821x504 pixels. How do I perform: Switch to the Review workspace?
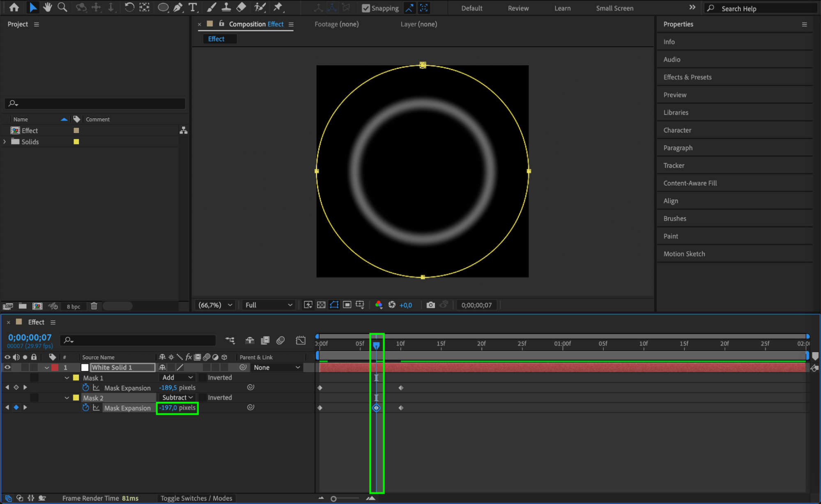[x=518, y=8]
